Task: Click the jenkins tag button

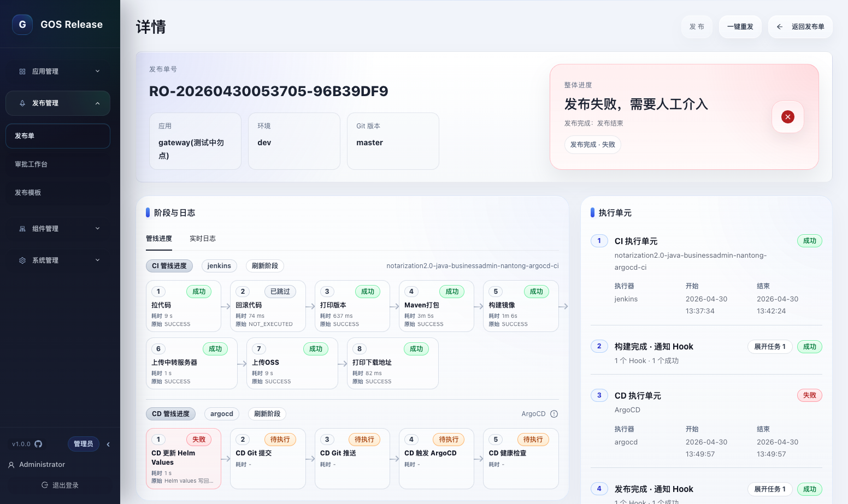Action: tap(219, 266)
